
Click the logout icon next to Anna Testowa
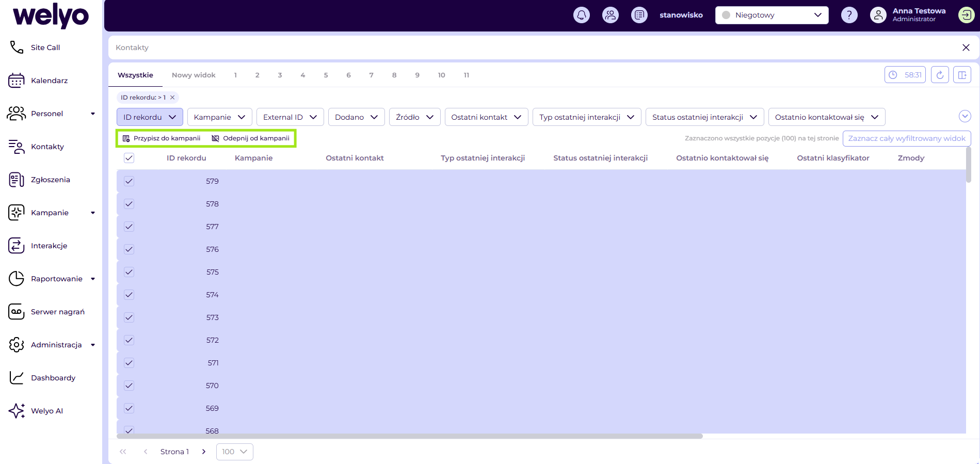coord(966,15)
